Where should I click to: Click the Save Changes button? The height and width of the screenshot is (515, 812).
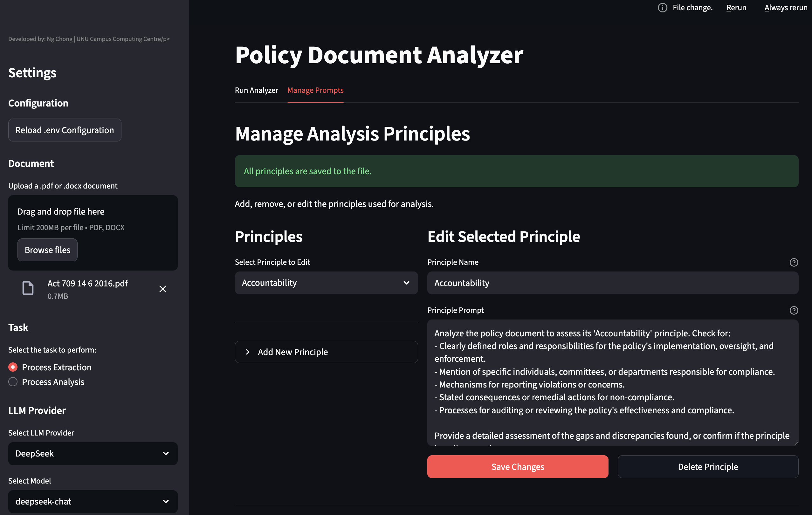pyautogui.click(x=518, y=466)
